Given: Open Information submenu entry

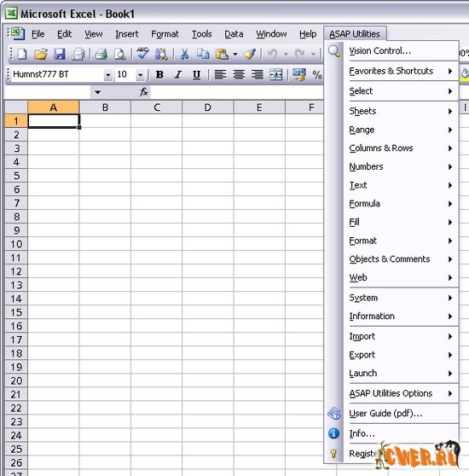Looking at the screenshot, I should [401, 316].
